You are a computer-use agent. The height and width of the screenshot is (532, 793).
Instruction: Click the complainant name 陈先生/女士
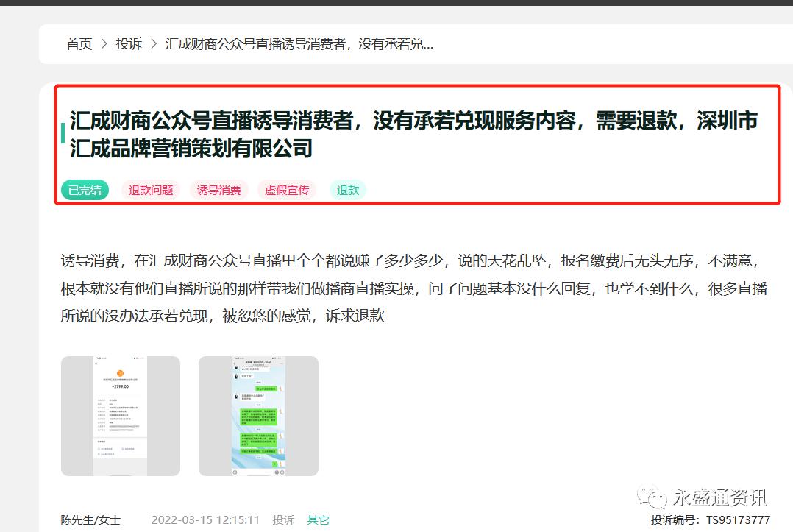(x=90, y=519)
